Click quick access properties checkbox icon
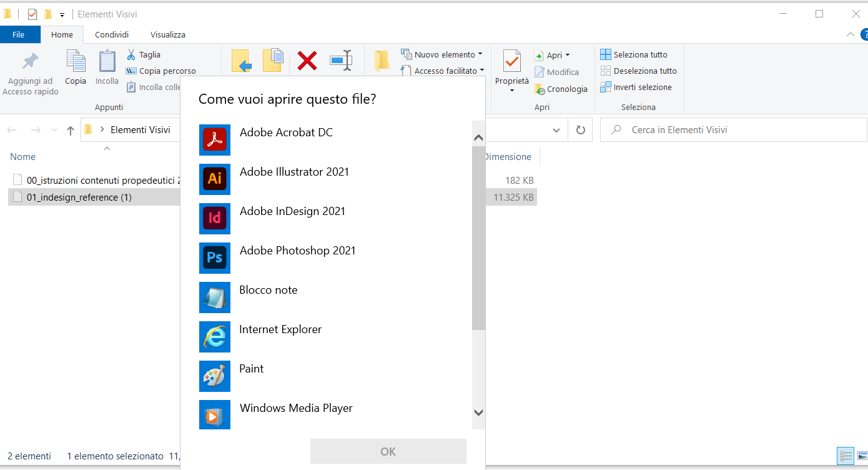The height and width of the screenshot is (470, 868). click(x=32, y=14)
